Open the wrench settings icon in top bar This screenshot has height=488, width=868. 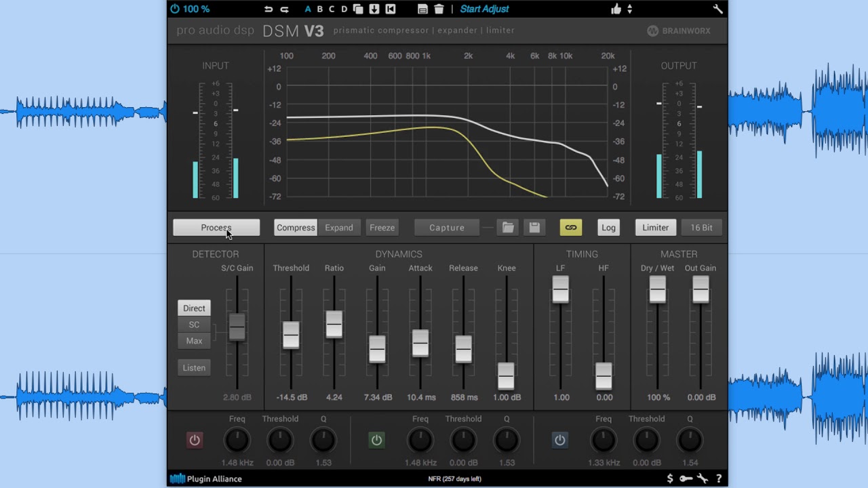pos(717,9)
